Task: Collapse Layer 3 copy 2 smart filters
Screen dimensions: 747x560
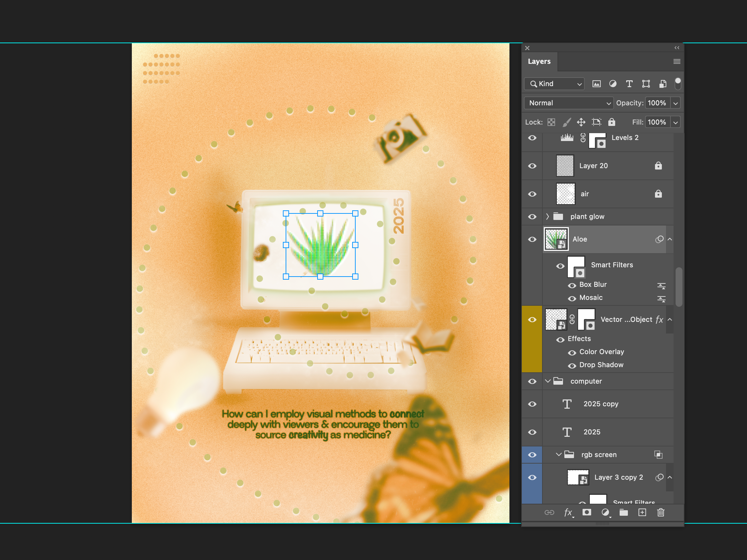Action: (x=670, y=477)
